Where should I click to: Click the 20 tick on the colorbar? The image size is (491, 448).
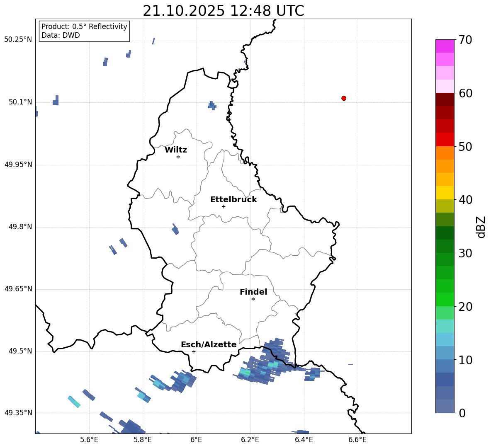coord(465,307)
